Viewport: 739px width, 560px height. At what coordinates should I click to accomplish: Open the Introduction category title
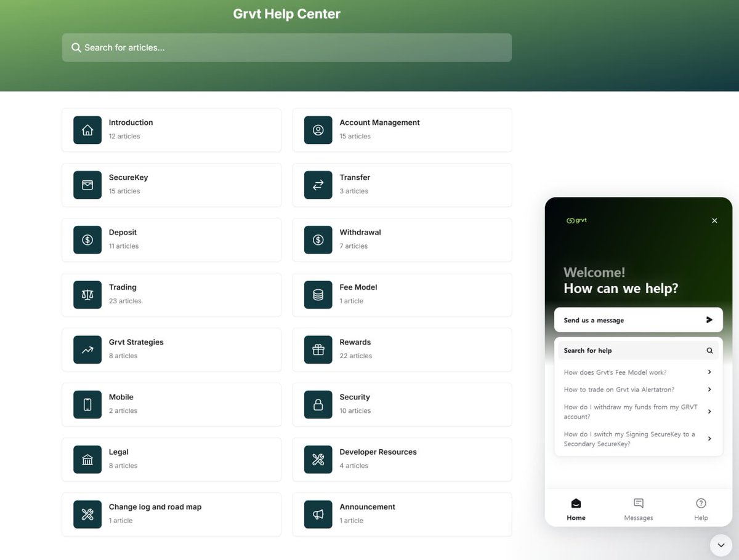131,122
